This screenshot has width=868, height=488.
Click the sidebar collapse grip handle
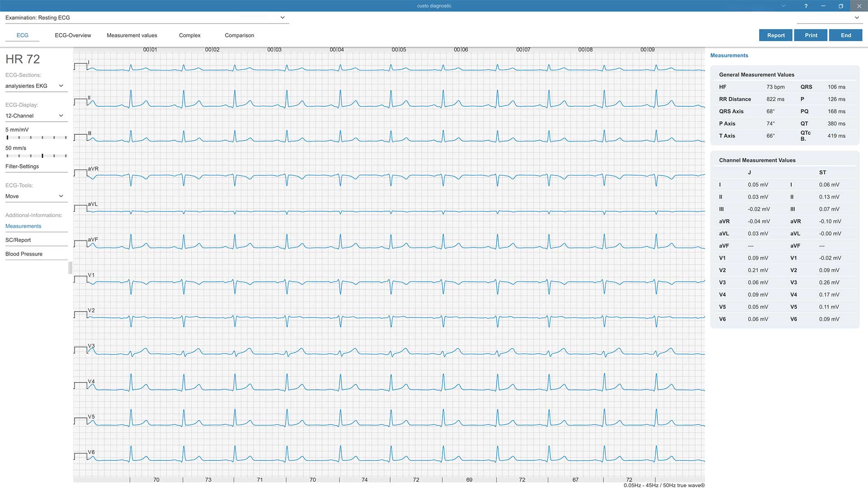pos(70,268)
